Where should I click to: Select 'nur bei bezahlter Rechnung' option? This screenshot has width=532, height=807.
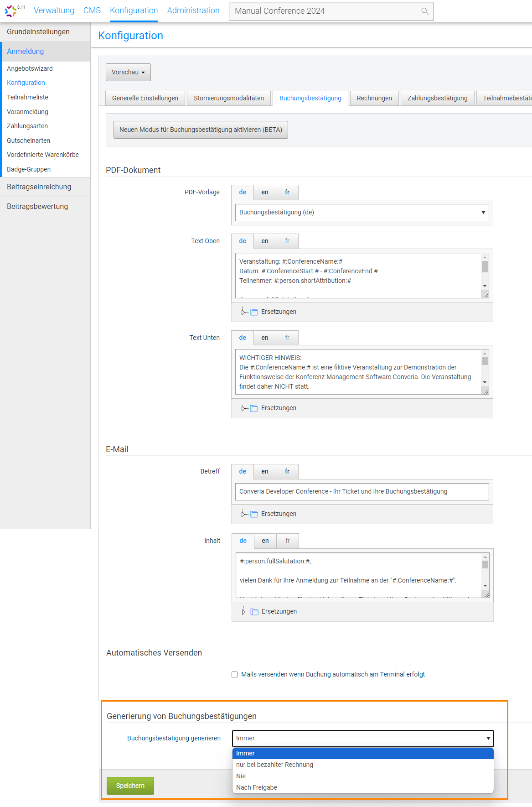pyautogui.click(x=274, y=765)
